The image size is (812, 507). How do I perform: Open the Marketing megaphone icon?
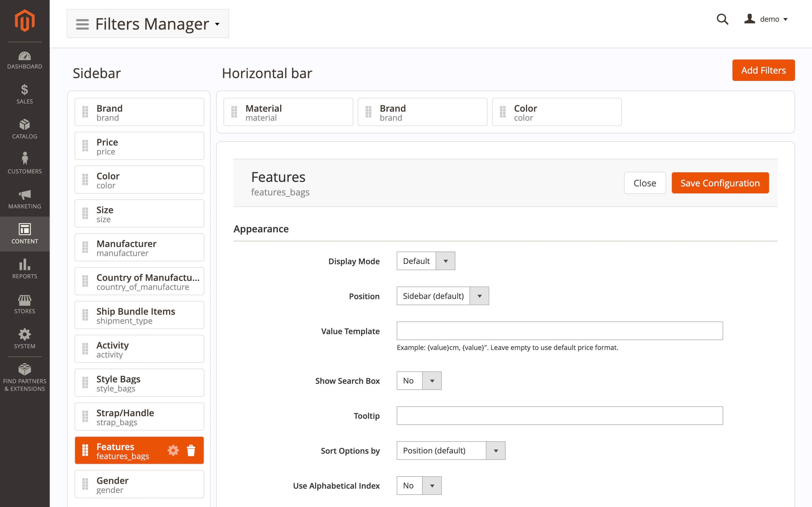(25, 198)
